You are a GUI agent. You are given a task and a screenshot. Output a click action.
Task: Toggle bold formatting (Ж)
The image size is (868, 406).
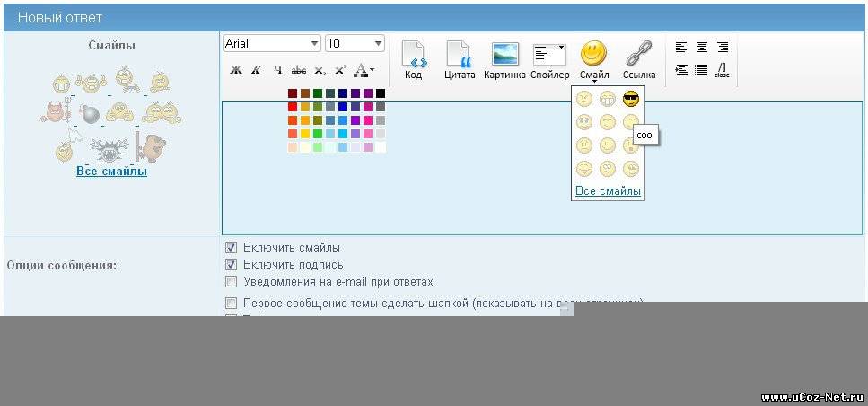click(236, 70)
